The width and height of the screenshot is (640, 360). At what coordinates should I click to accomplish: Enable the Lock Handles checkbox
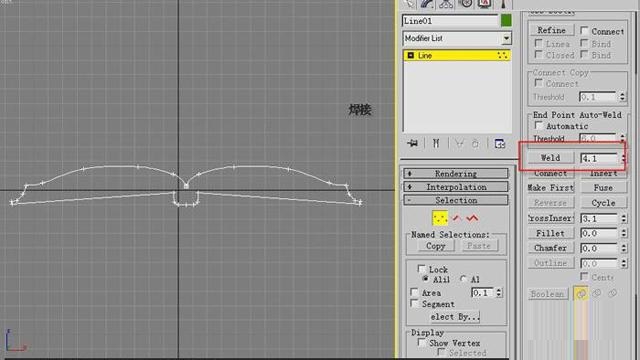(x=422, y=269)
